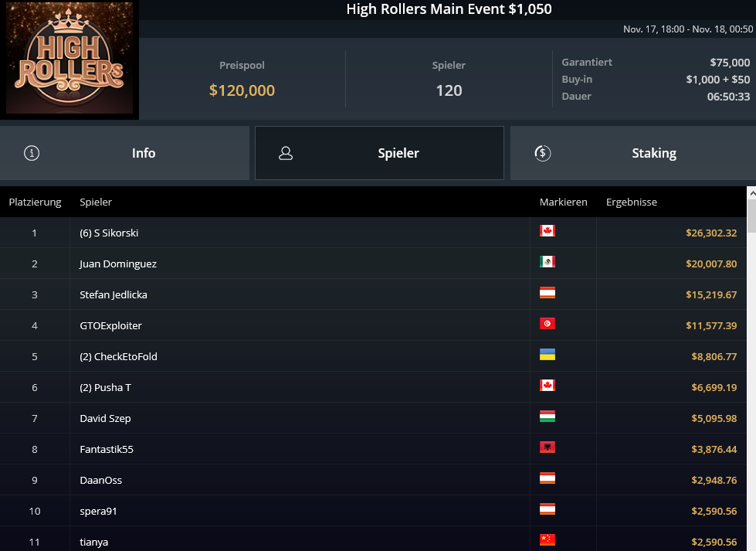756x551 pixels.
Task: Sort by Platzierung column header
Action: click(36, 202)
